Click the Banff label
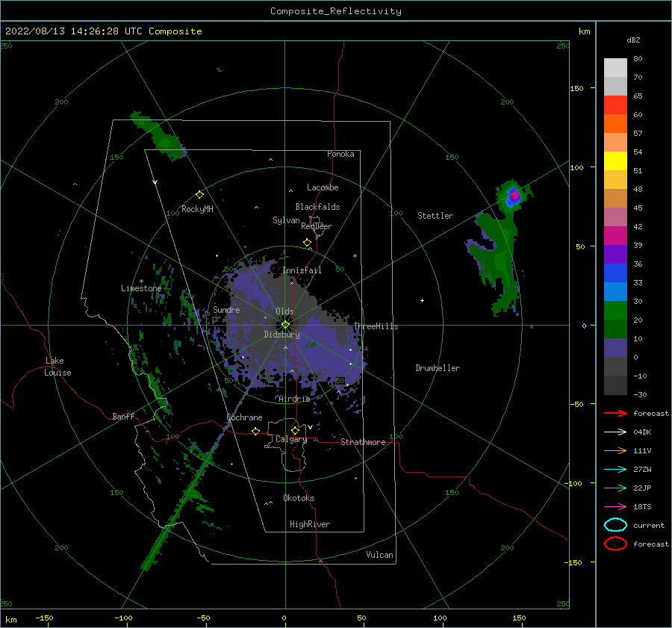The width and height of the screenshot is (672, 628). [x=123, y=416]
